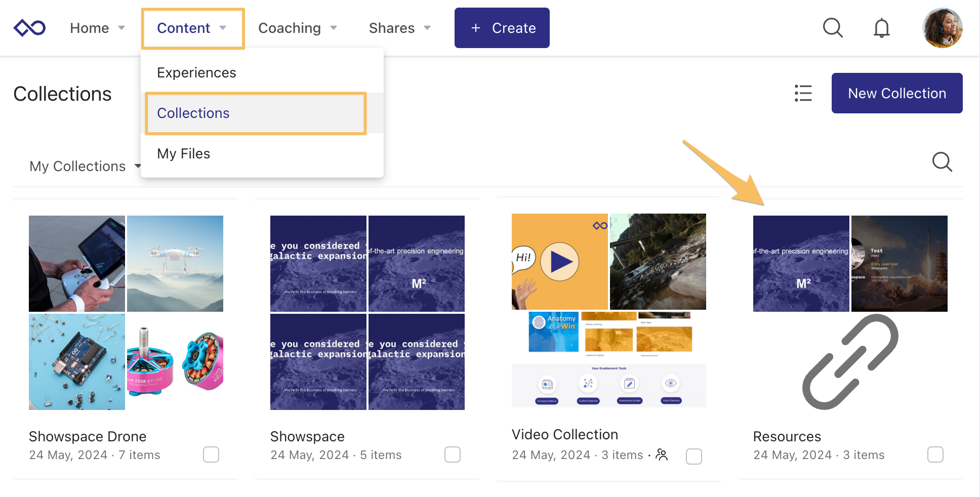Click shared users icon on Video Collection
This screenshot has width=980, height=497.
(662, 454)
